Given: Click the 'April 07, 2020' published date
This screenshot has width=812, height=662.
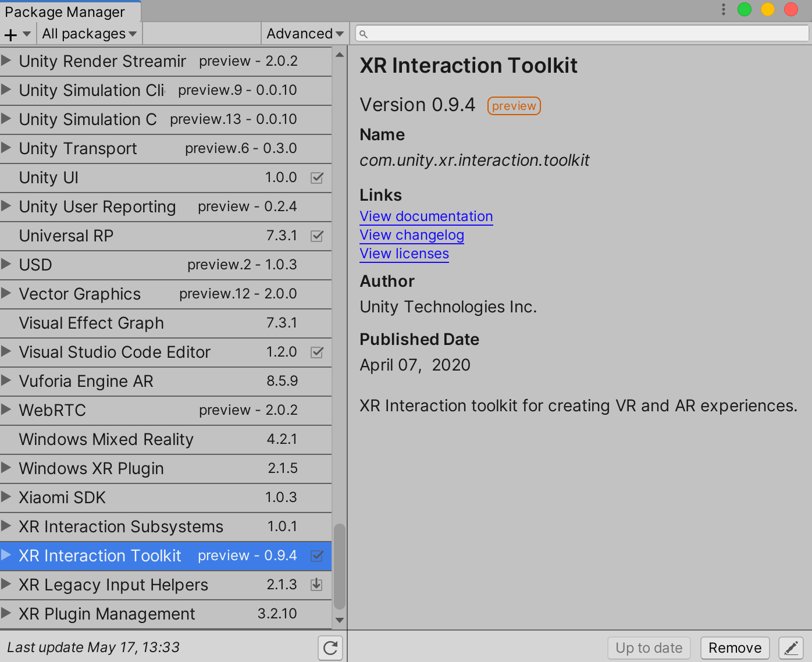Looking at the screenshot, I should point(415,365).
